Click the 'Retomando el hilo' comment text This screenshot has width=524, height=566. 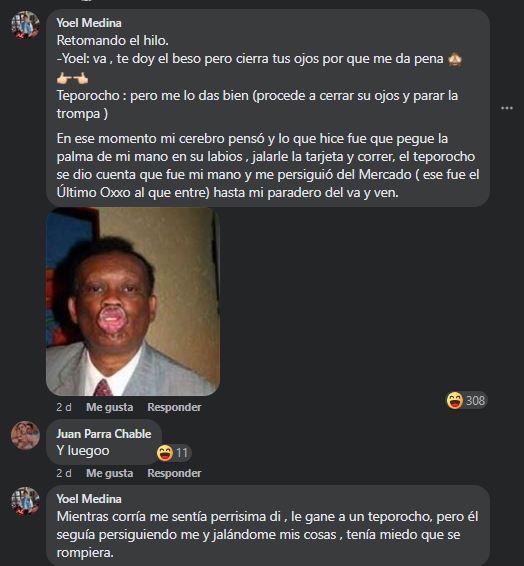[113, 40]
